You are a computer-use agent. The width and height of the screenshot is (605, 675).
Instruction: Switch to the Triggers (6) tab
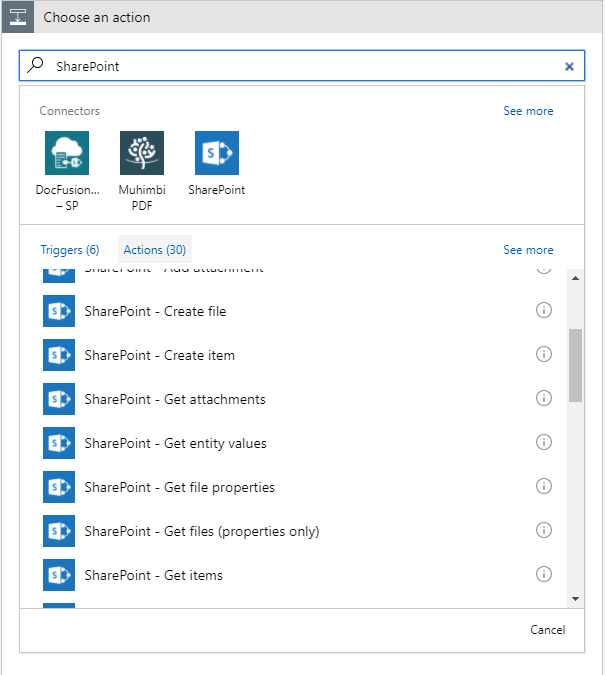(70, 250)
